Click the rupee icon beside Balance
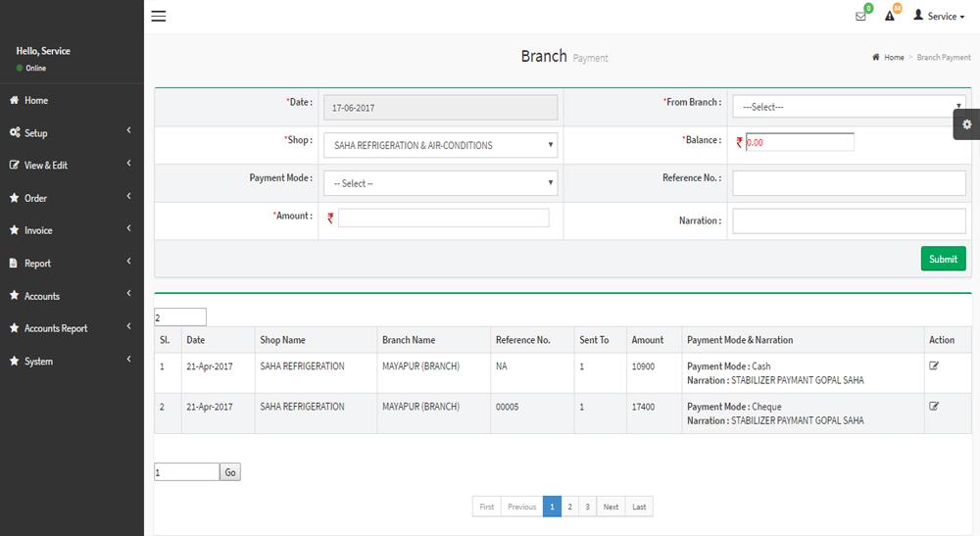The image size is (980, 536). [x=739, y=142]
